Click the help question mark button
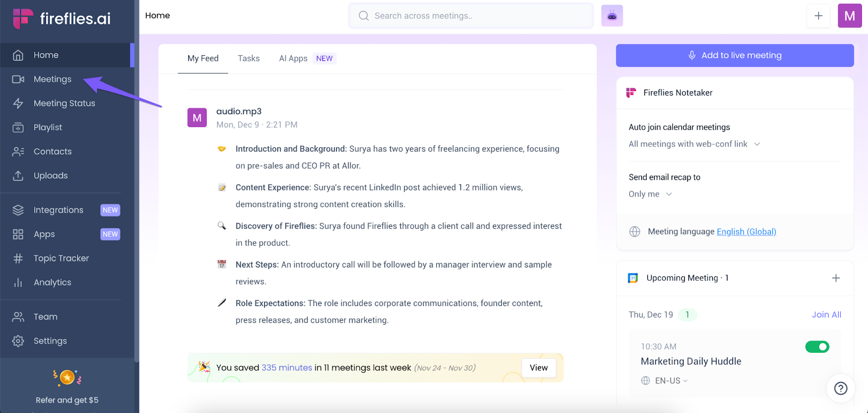 (841, 388)
